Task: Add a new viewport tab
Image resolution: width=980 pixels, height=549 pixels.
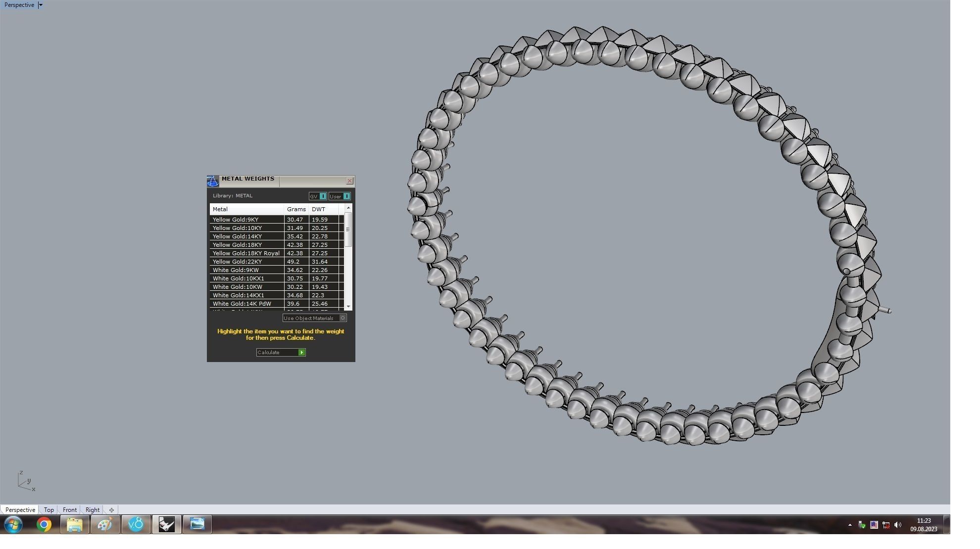Action: (x=111, y=510)
